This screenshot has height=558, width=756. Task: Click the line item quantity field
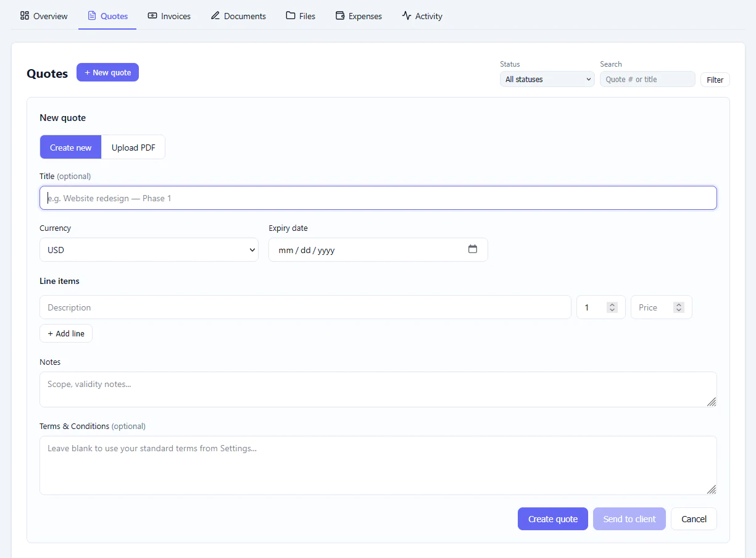(x=601, y=307)
